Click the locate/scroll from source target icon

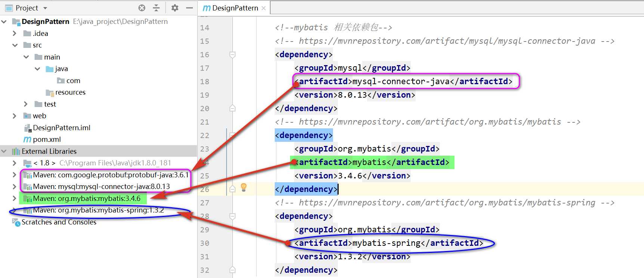(x=142, y=8)
